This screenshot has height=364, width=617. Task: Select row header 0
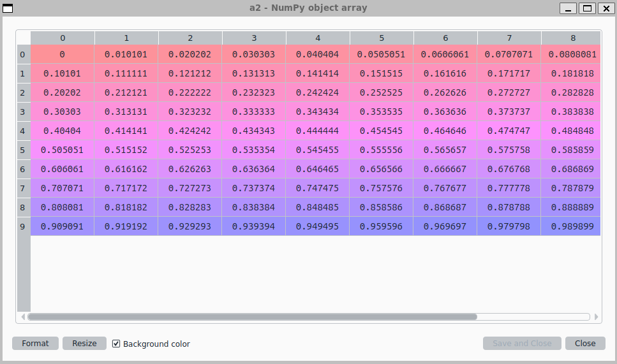point(24,54)
